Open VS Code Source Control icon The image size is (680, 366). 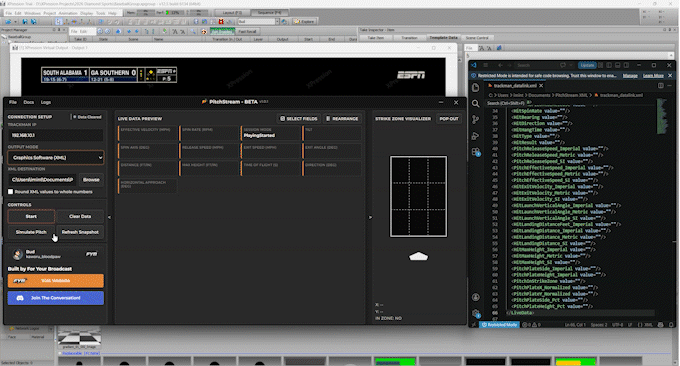[x=476, y=120]
